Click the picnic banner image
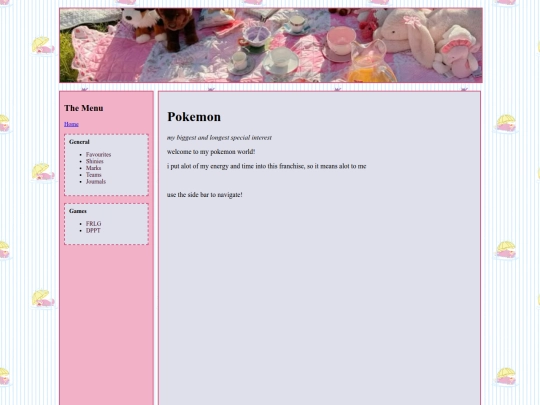Image resolution: width=540 pixels, height=405 pixels. pyautogui.click(x=271, y=45)
